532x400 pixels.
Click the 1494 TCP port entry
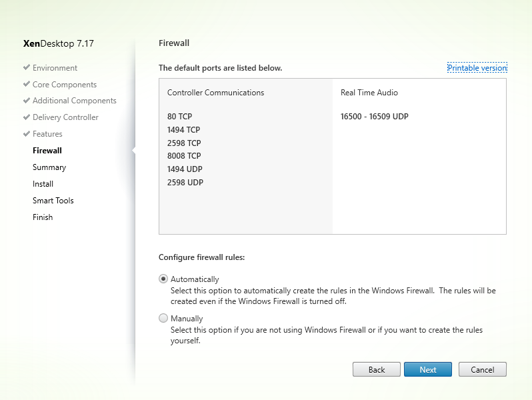[x=183, y=129]
